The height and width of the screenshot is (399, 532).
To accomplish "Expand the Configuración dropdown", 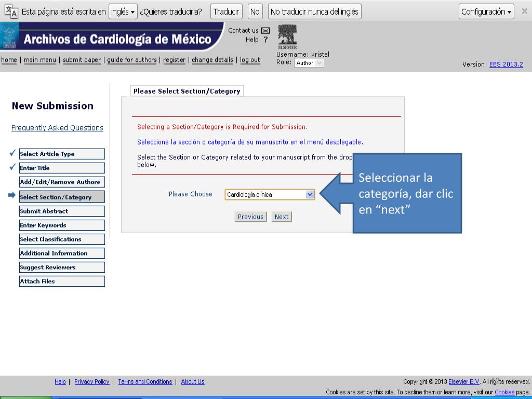I will pos(486,11).
